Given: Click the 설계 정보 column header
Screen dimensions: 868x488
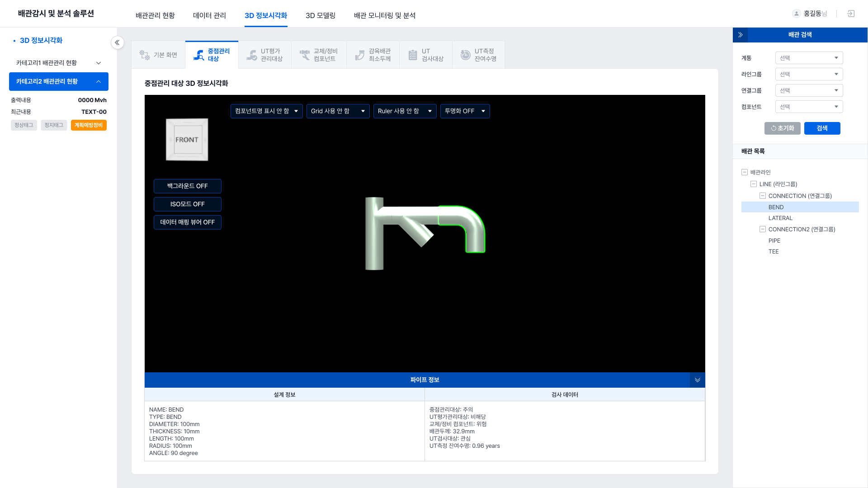Looking at the screenshot, I should [x=284, y=394].
